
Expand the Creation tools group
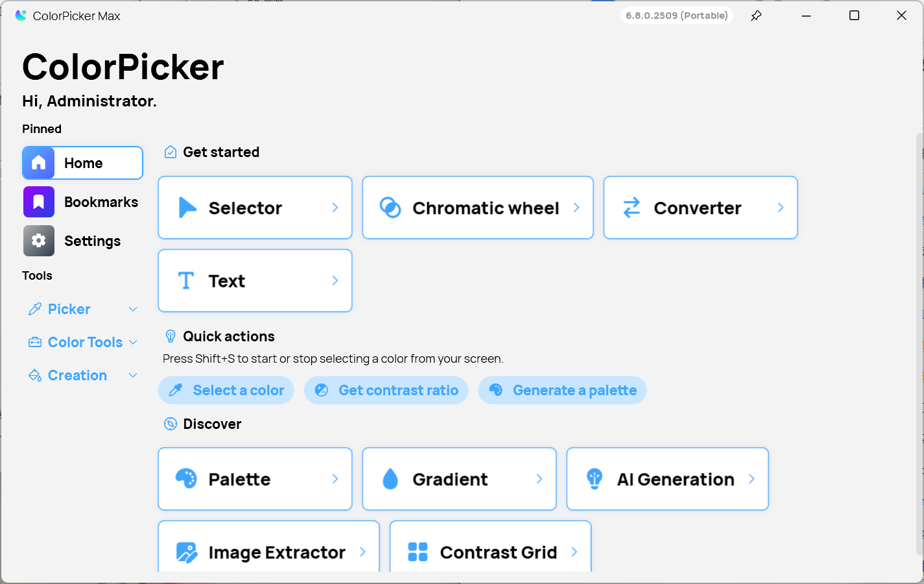(x=133, y=375)
